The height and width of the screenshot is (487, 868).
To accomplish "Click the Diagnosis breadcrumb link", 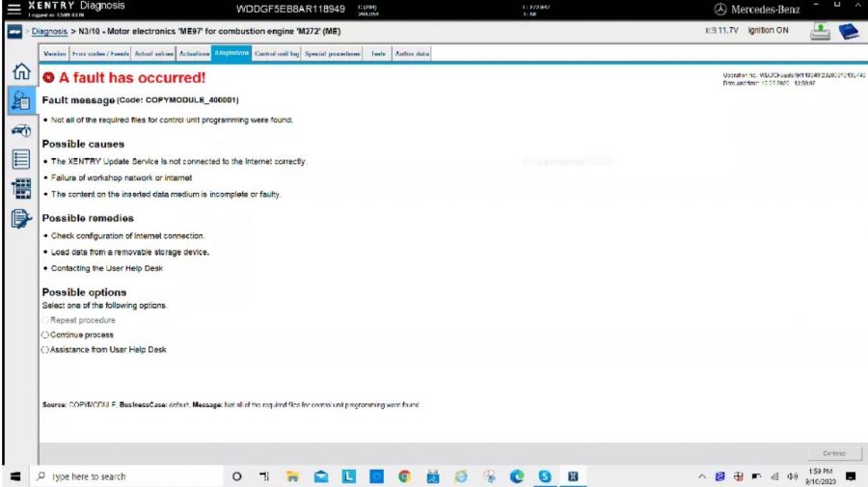I will tap(49, 32).
